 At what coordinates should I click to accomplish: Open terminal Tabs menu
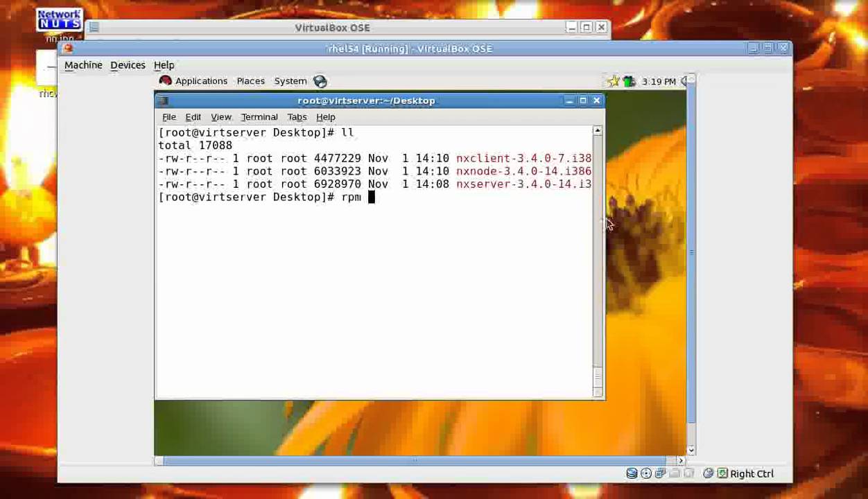coord(297,117)
